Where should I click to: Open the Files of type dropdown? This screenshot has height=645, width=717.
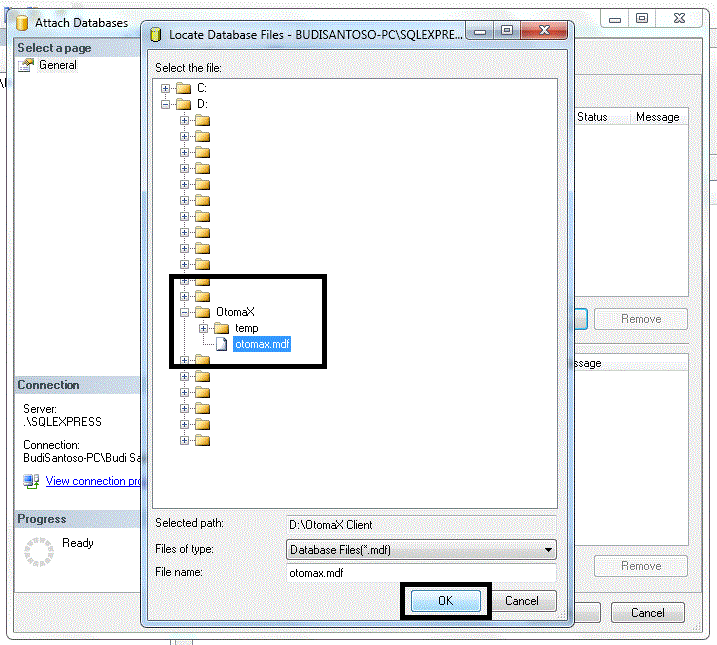click(x=548, y=550)
